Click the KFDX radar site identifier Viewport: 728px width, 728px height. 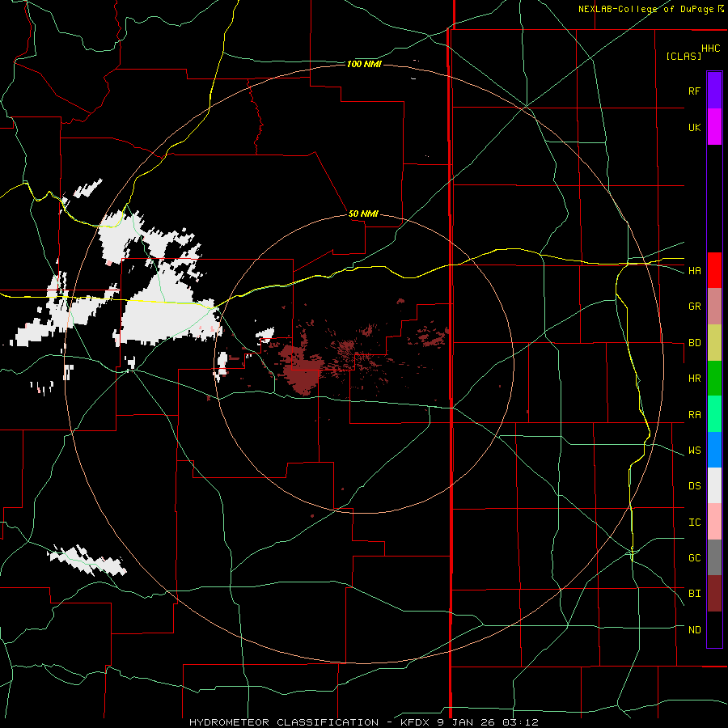414,722
